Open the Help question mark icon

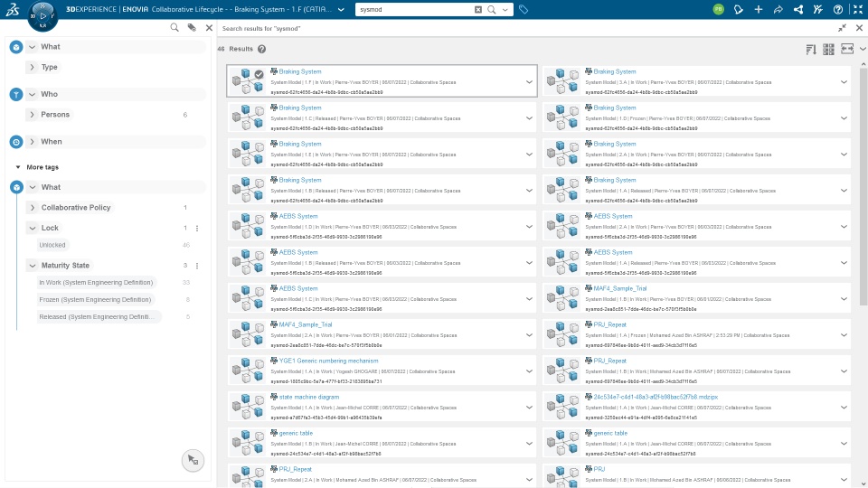pos(838,9)
